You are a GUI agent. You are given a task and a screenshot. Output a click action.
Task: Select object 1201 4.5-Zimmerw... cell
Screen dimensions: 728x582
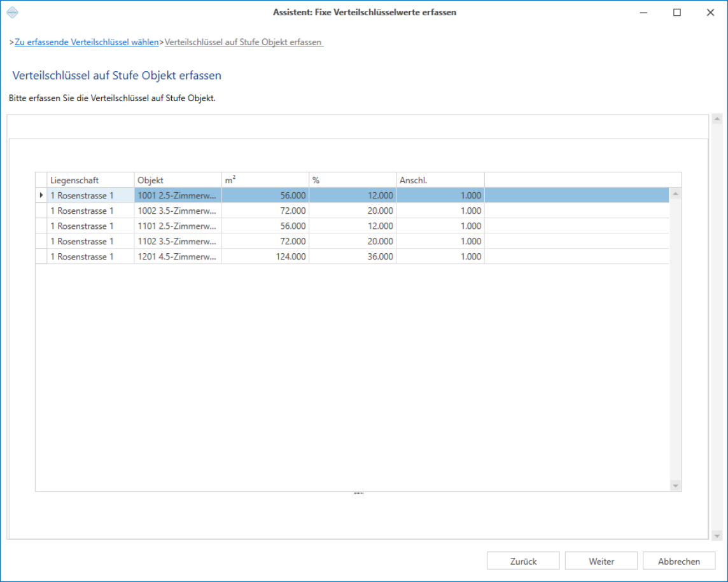tap(178, 257)
